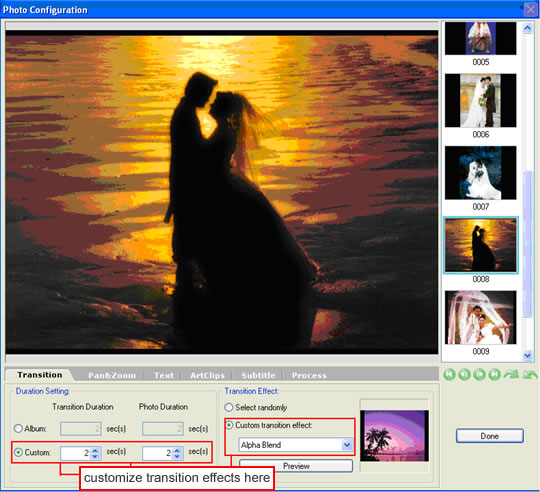Screen dimensions: 540x492
Task: Go to the next photo button
Action: [x=479, y=374]
